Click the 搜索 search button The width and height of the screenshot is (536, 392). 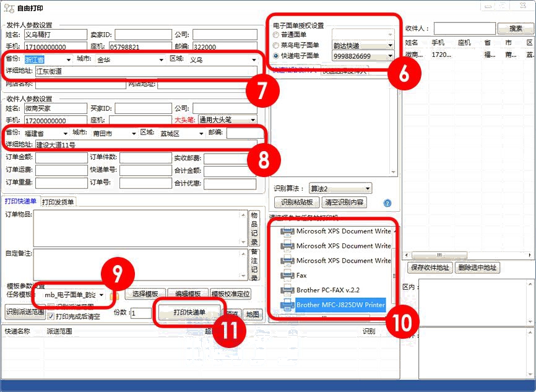coord(515,28)
